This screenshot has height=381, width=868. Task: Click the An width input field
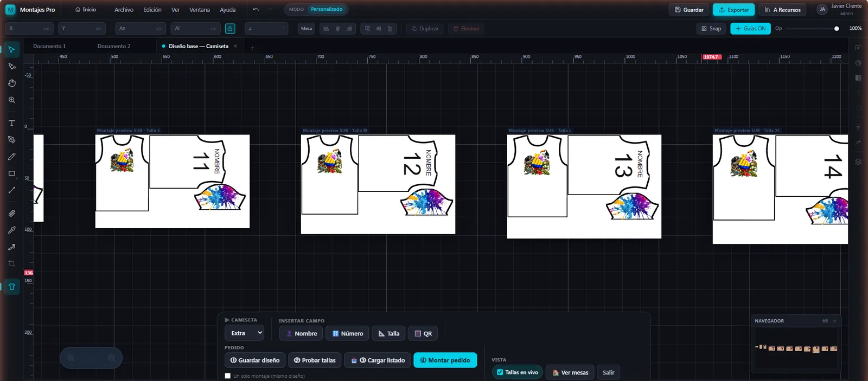[141, 29]
